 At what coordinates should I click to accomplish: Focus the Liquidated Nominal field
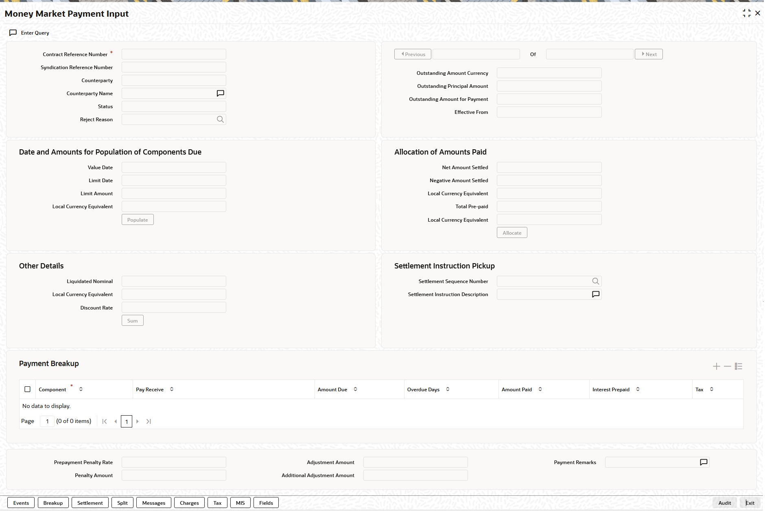pyautogui.click(x=174, y=281)
